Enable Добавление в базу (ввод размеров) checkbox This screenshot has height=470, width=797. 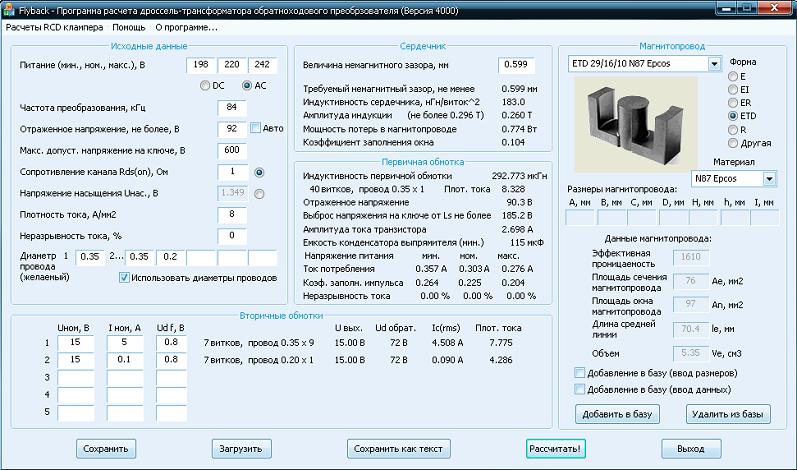pos(580,373)
